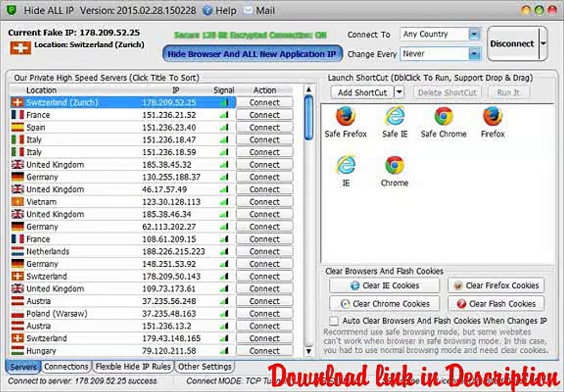Screen dimensions: 564x392
Task: Open the Flexible Hide IP Rules tab
Action: (x=133, y=367)
